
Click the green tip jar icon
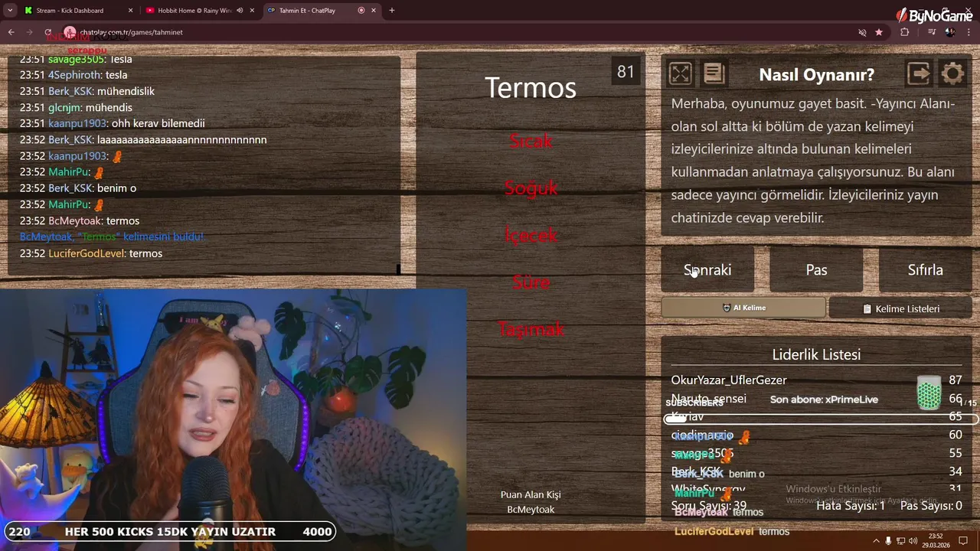[x=929, y=393]
